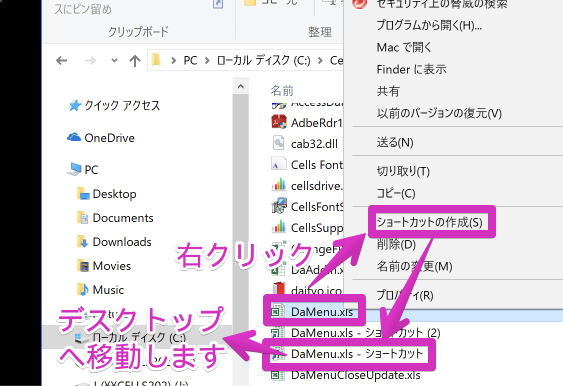
Task: Choose ショートカットの作成(S) from context menu
Action: coord(429,222)
